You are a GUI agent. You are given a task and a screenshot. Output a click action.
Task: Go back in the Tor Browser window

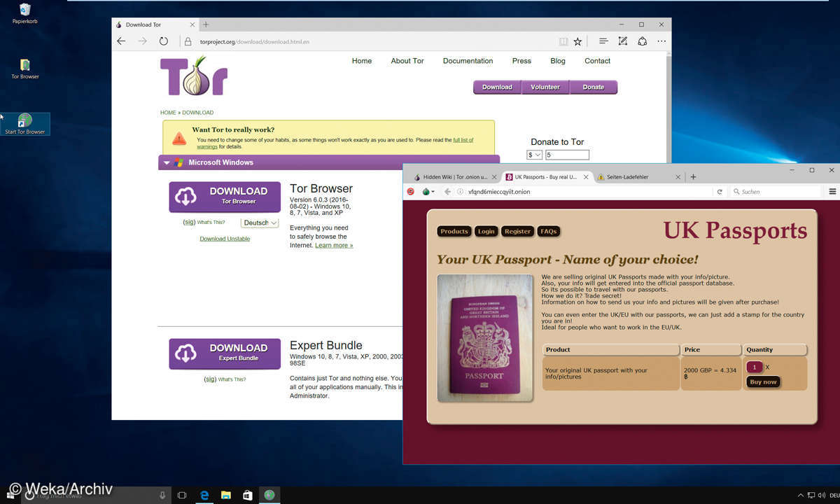pos(448,191)
